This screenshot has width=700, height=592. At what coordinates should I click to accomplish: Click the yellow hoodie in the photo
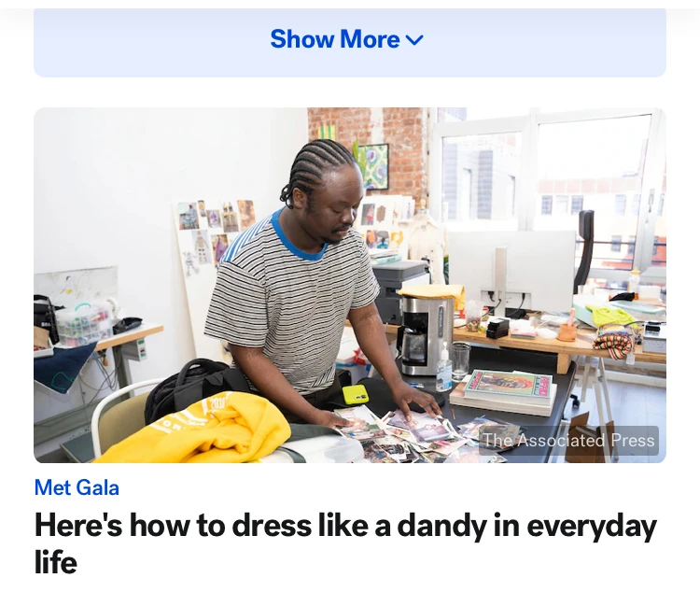[196, 430]
